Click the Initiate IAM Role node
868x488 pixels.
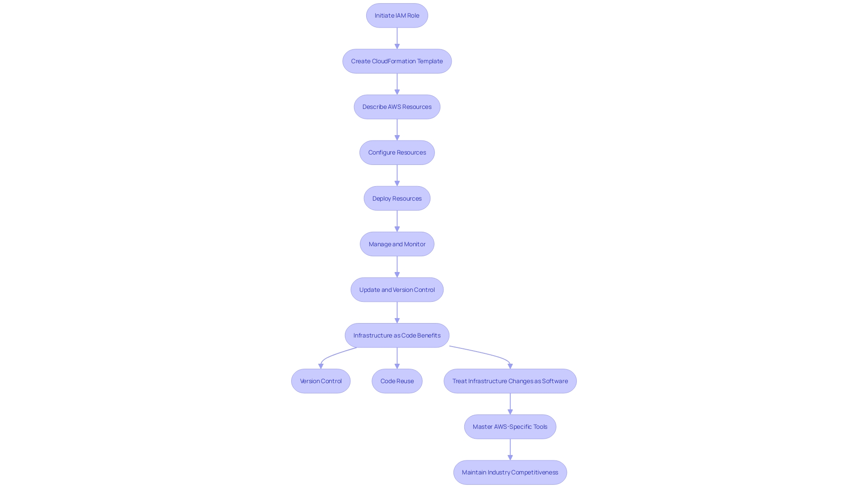coord(397,15)
